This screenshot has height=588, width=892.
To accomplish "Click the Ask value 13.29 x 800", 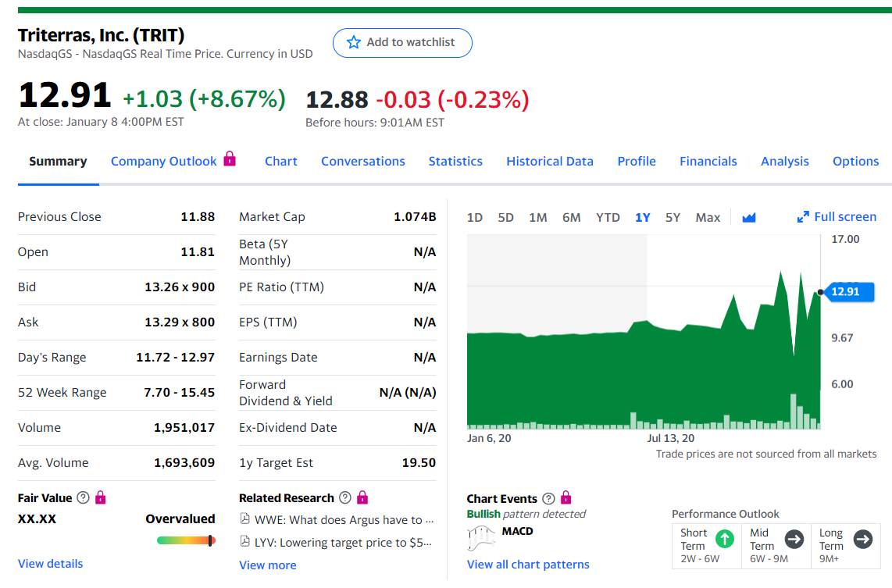I will click(179, 323).
